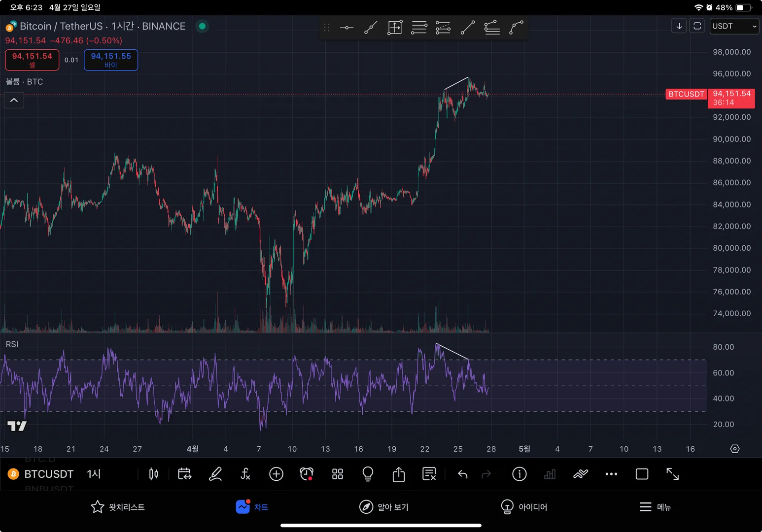Enter fullscreen with the expand arrows icon
Image resolution: width=762 pixels, height=532 pixels.
(672, 474)
